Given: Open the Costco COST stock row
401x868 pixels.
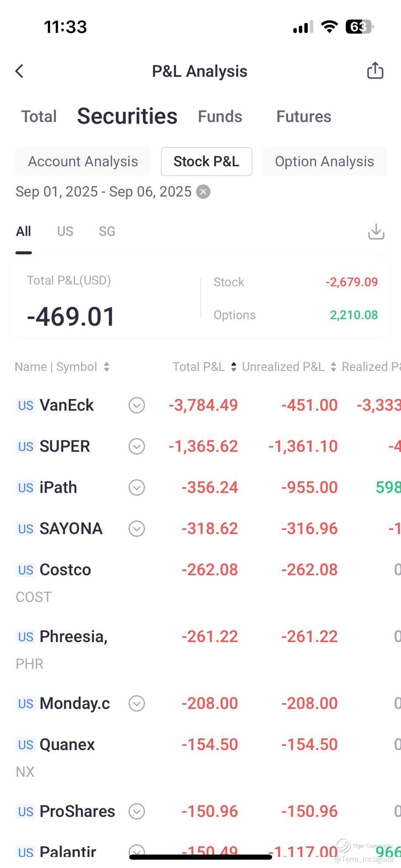Looking at the screenshot, I should click(x=65, y=570).
